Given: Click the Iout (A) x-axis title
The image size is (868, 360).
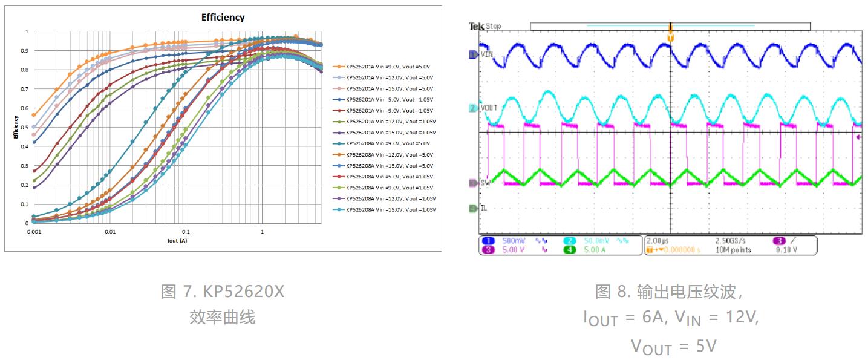Looking at the screenshot, I should click(178, 241).
